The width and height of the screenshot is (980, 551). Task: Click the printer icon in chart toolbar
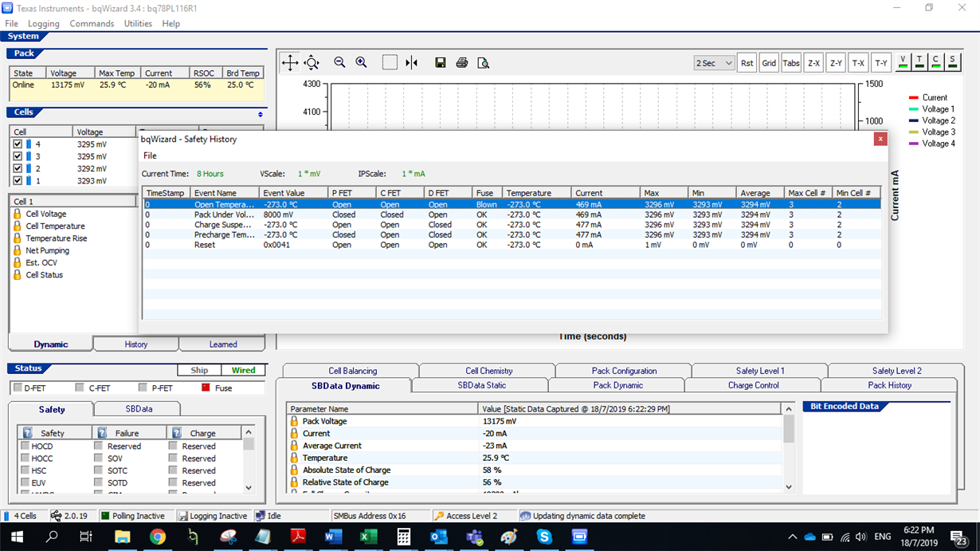click(x=461, y=63)
